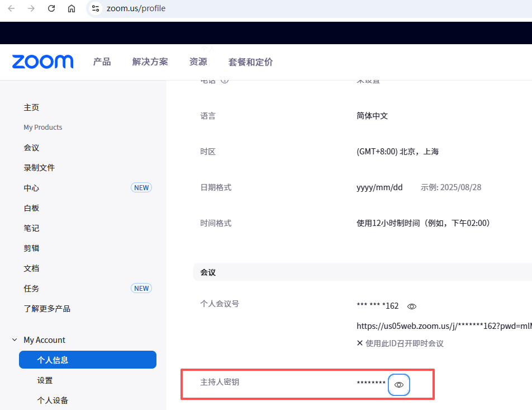Click the 个人会议号 label
Screen dimensions: 532x410
[x=220, y=304]
